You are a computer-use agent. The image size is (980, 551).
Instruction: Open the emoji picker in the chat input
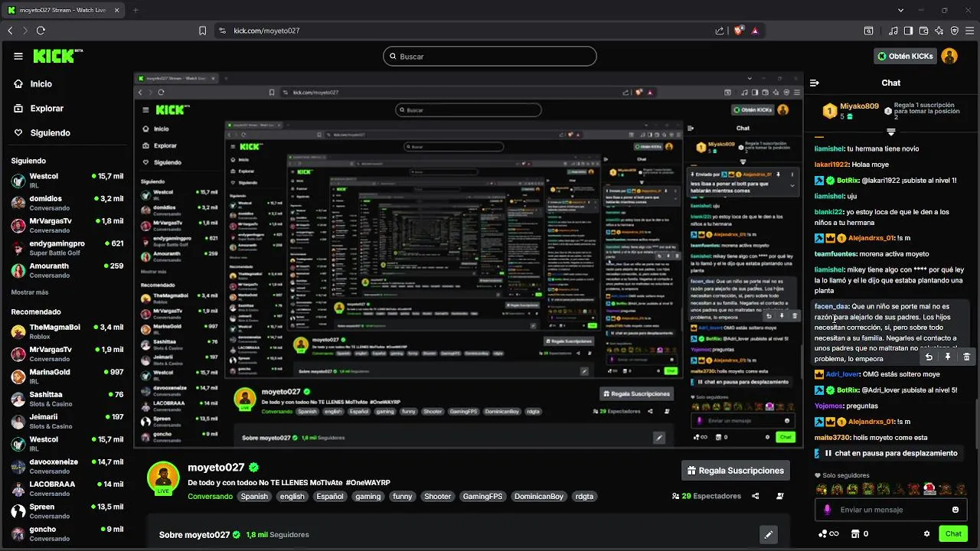(x=955, y=510)
